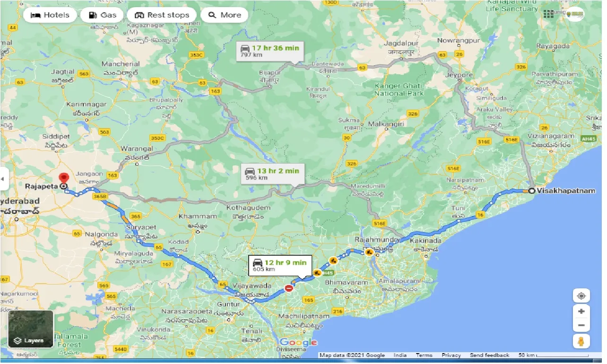Select the 12 hr 9 min route
Screen dimensions: 607x364
pyautogui.click(x=279, y=265)
